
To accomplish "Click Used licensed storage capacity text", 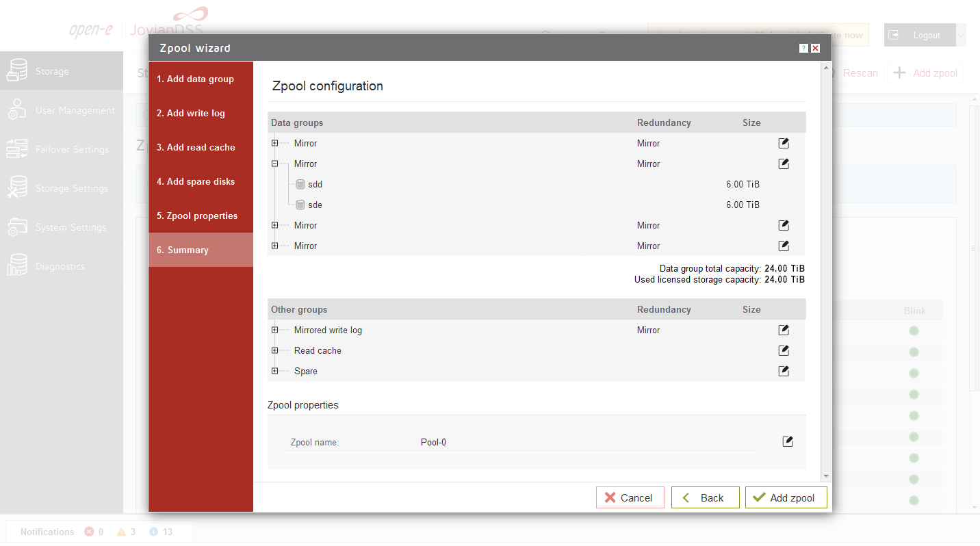I will (720, 279).
